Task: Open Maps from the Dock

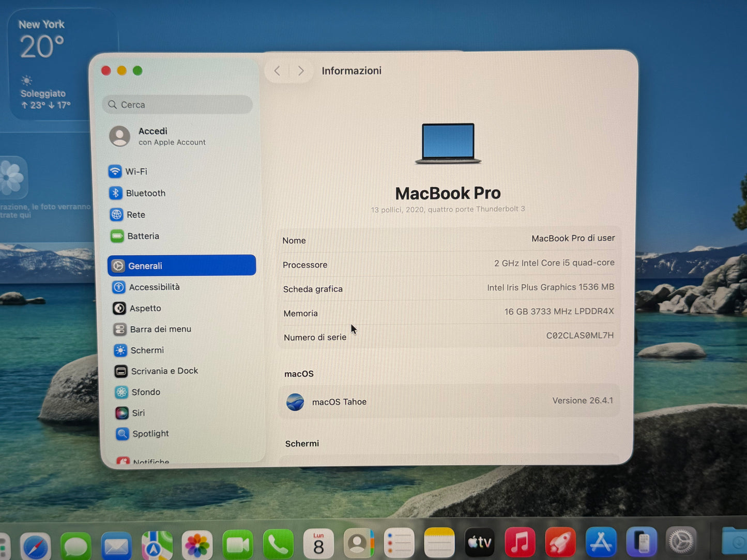Action: point(157,546)
